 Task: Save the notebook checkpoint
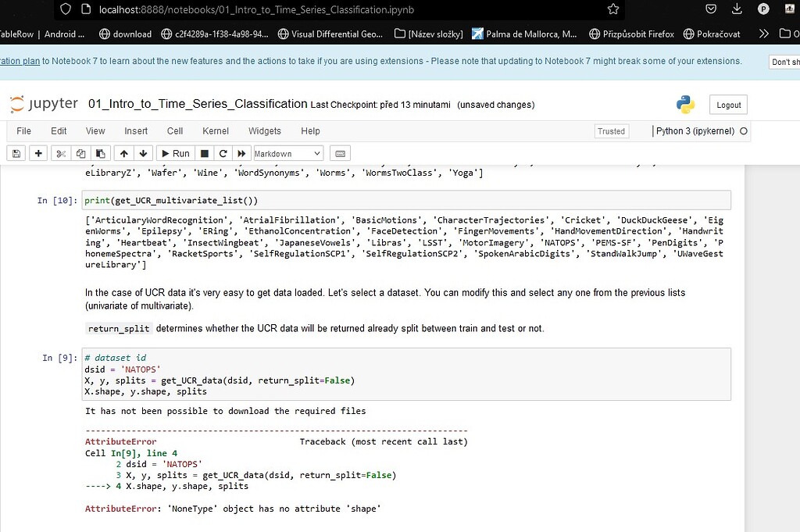pyautogui.click(x=16, y=153)
